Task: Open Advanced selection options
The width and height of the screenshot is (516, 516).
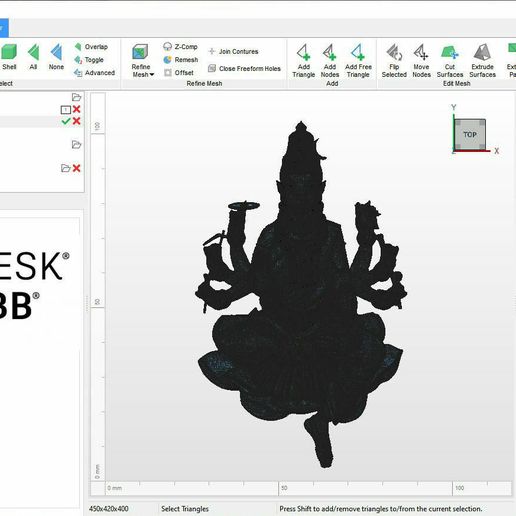Action: 95,73
